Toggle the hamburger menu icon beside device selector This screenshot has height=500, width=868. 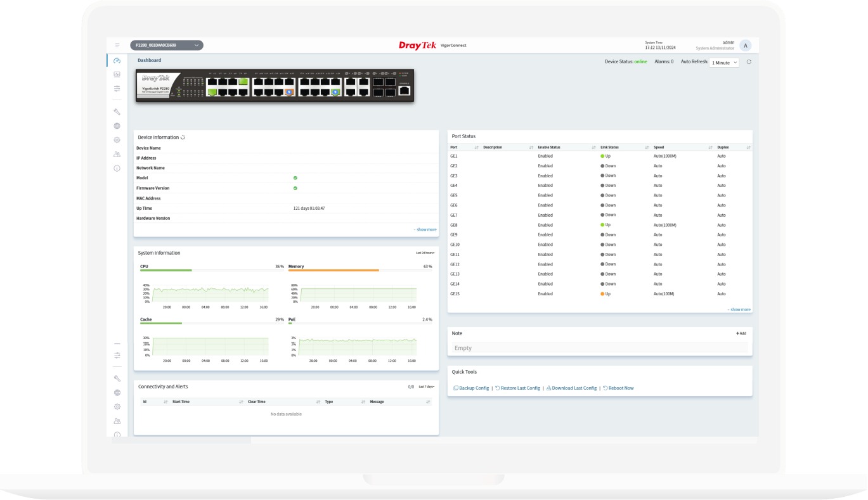[117, 45]
